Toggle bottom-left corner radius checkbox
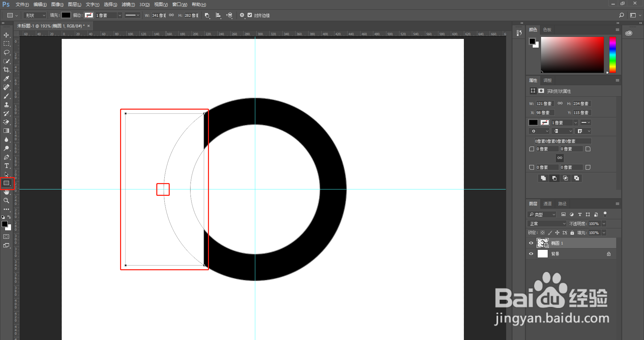 coord(532,167)
